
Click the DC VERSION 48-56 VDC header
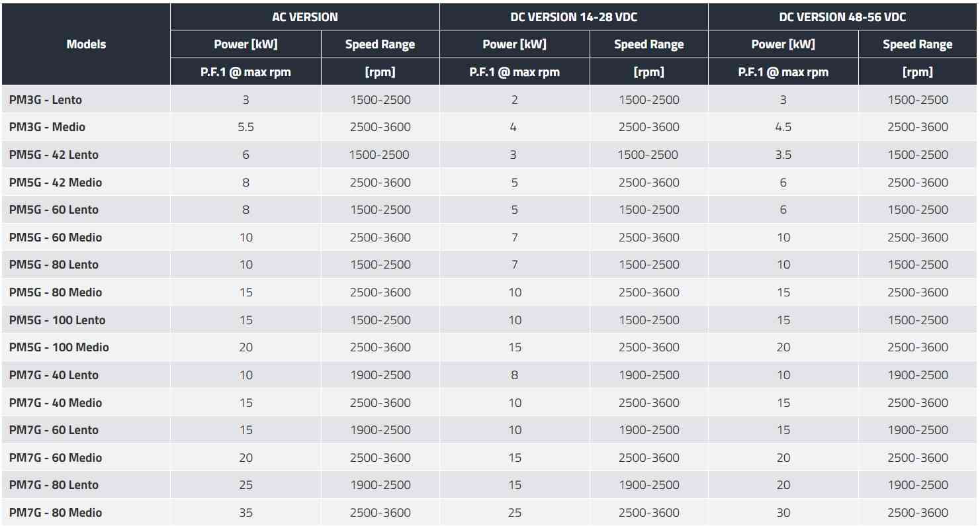842,17
